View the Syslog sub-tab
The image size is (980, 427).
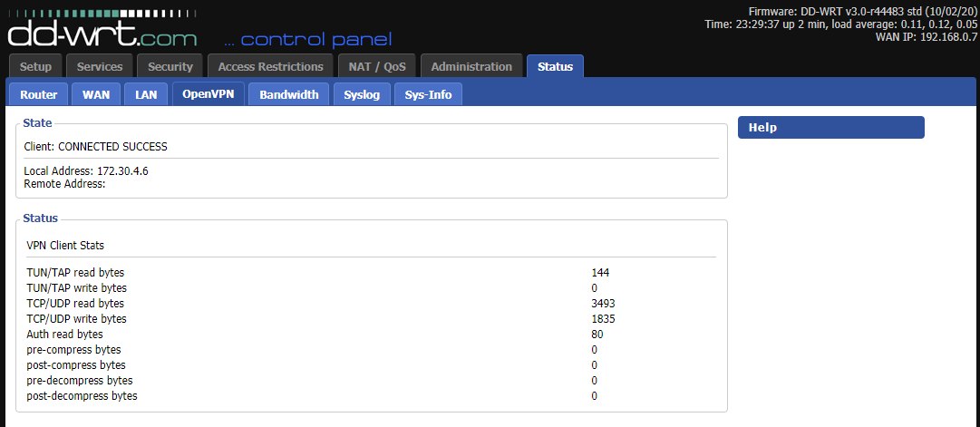click(x=362, y=94)
